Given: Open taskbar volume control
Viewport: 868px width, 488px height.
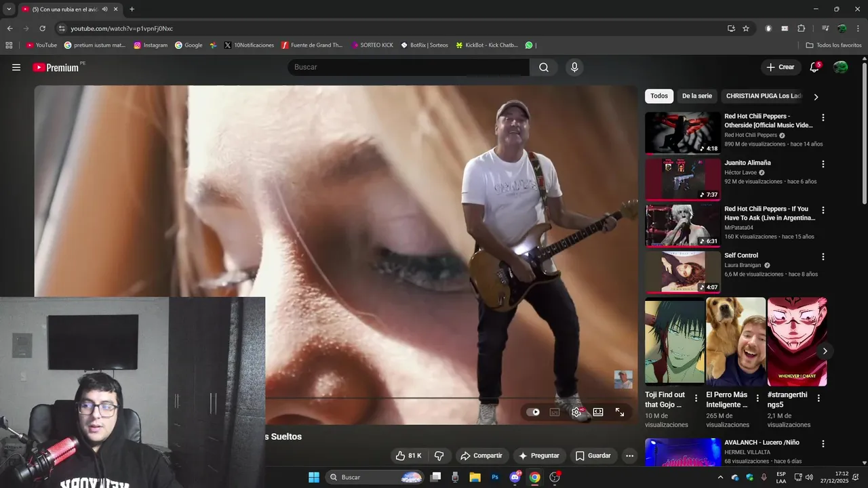Looking at the screenshot, I should [809, 477].
